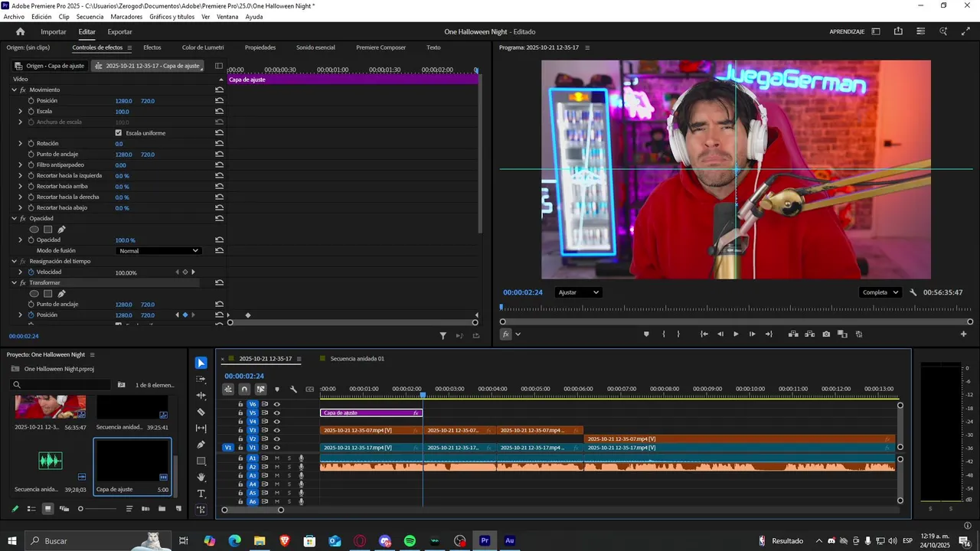980x551 pixels.
Task: Toggle Linked Selection in timeline
Action: (260, 389)
